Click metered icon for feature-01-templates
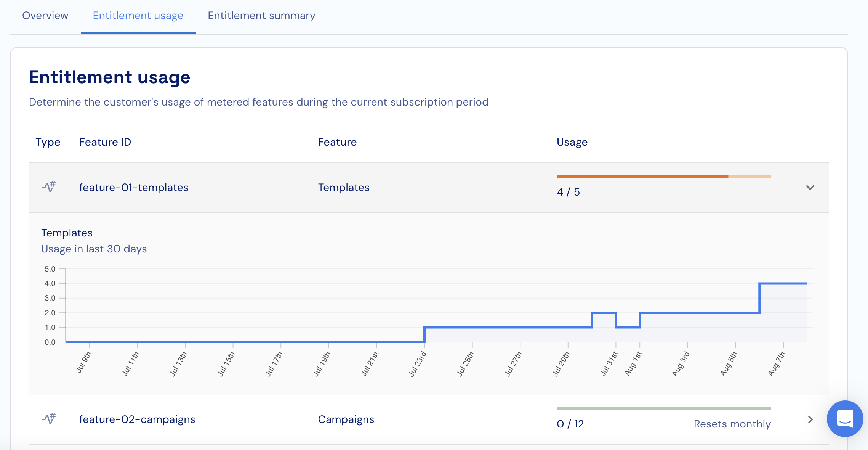Image resolution: width=868 pixels, height=450 pixels. click(49, 187)
